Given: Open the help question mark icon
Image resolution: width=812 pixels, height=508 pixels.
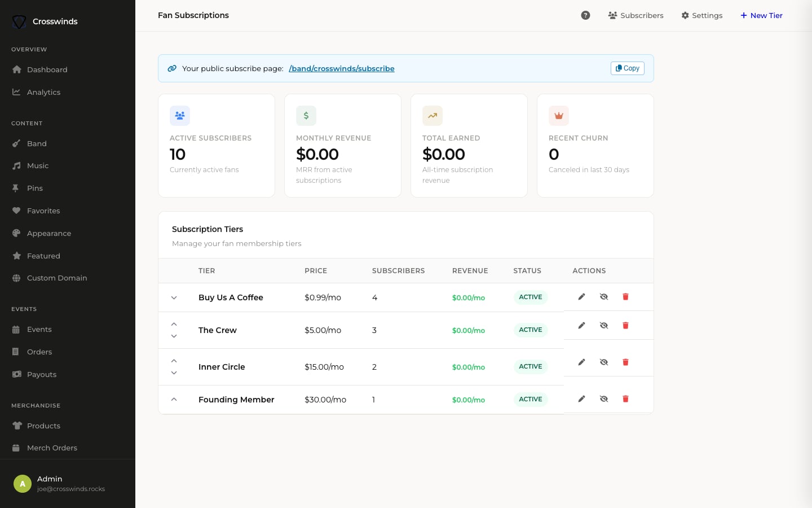Looking at the screenshot, I should click(585, 15).
